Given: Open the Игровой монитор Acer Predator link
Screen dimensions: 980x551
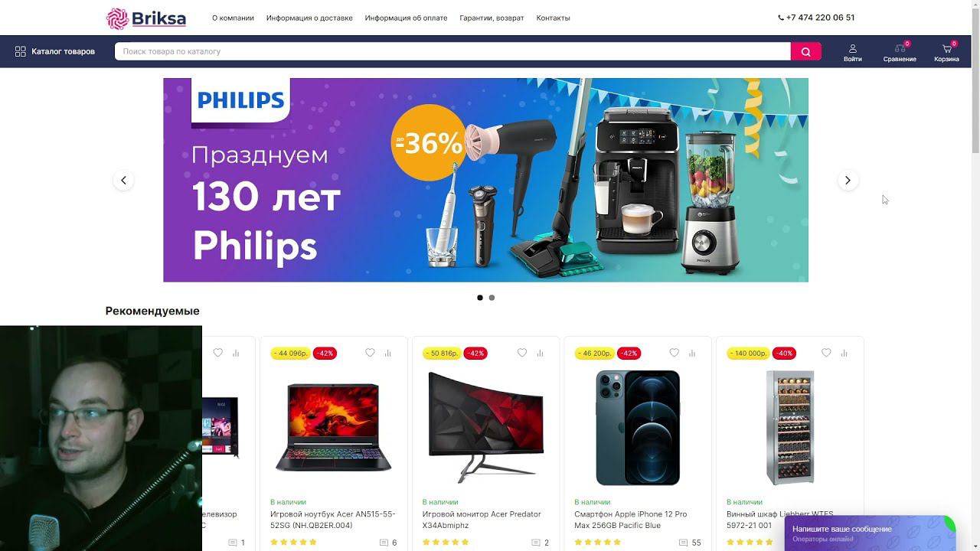Looking at the screenshot, I should click(x=482, y=520).
